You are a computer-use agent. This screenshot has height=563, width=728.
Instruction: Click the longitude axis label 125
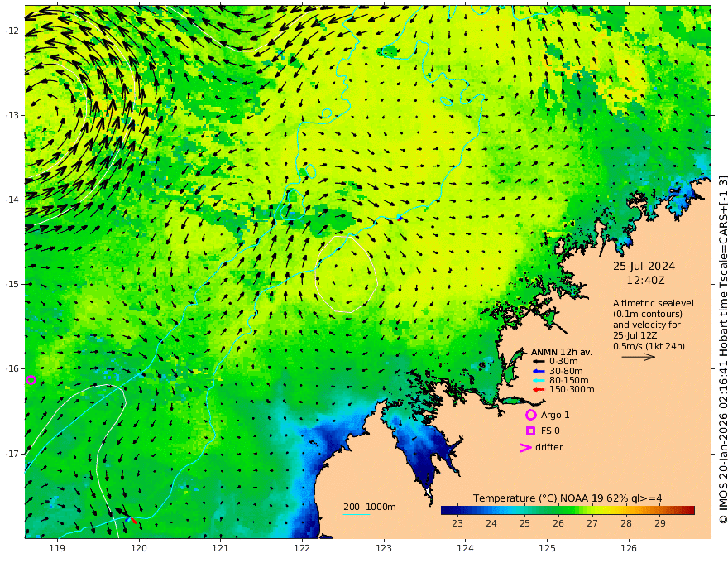pos(547,548)
